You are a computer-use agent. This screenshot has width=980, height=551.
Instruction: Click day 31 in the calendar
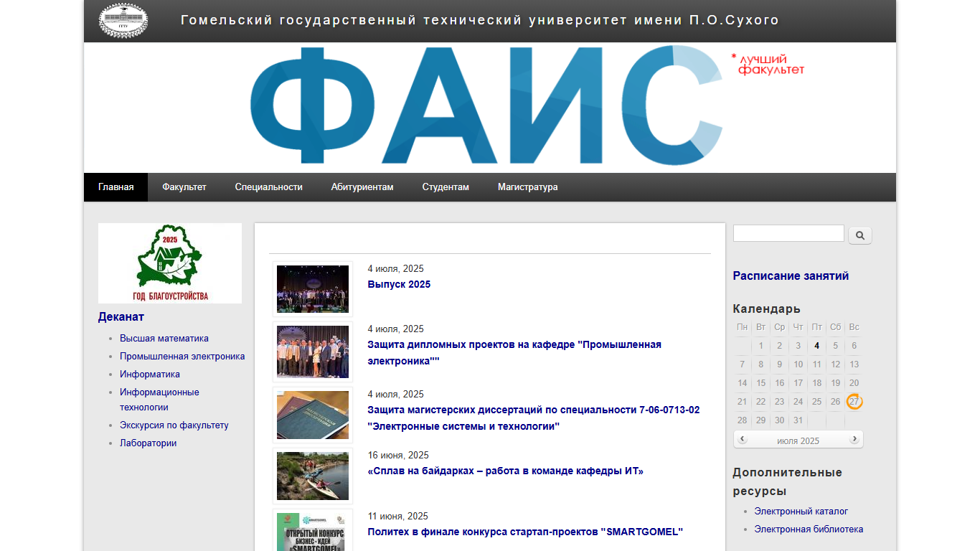(798, 420)
